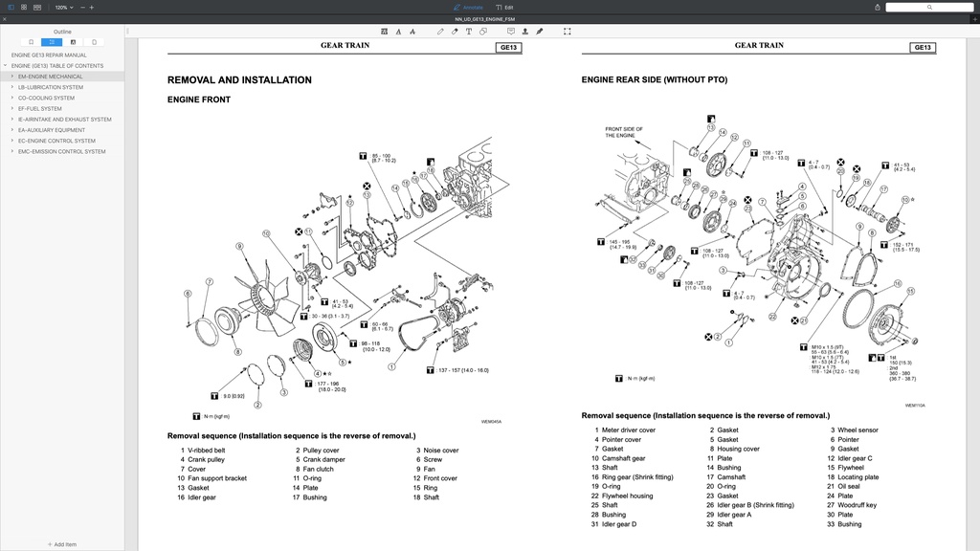The width and height of the screenshot is (980, 551).
Task: Collapse the ENGINE (GE13) TABLE OF CONTENTS entry
Action: tap(6, 66)
